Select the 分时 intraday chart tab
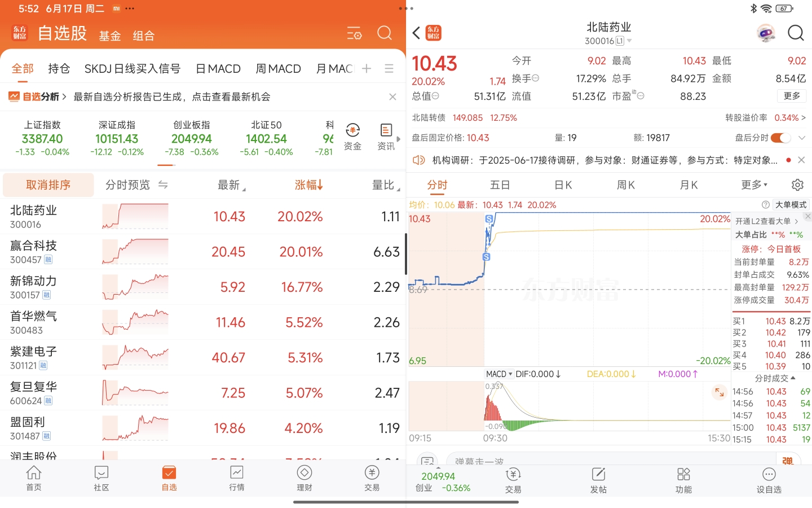 click(437, 185)
